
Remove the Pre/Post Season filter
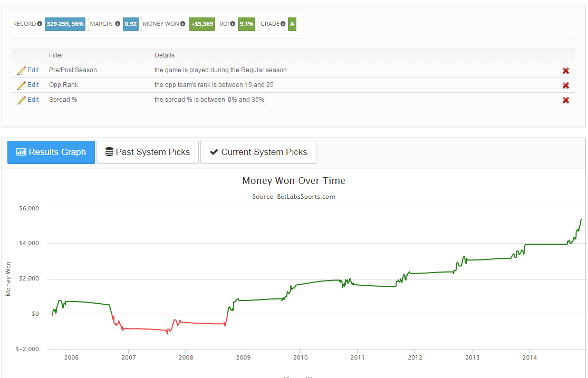[566, 71]
